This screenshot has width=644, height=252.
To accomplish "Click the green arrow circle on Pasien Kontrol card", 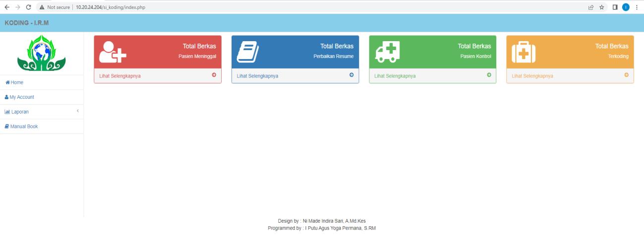I will [x=489, y=75].
